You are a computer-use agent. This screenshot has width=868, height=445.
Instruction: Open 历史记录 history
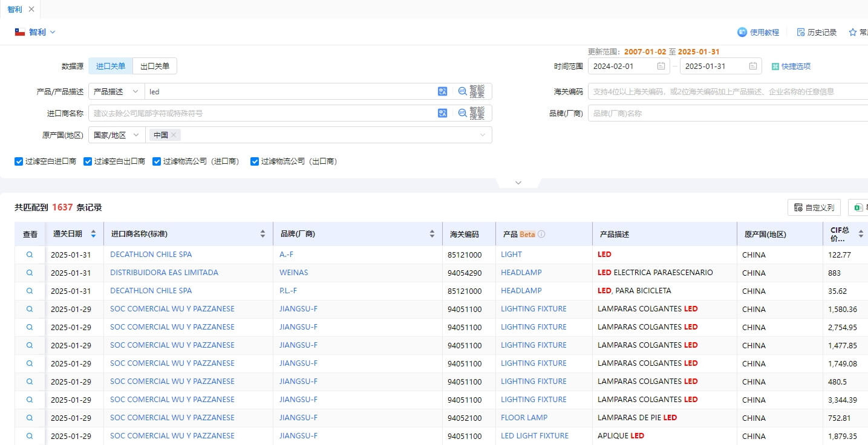[x=817, y=32]
